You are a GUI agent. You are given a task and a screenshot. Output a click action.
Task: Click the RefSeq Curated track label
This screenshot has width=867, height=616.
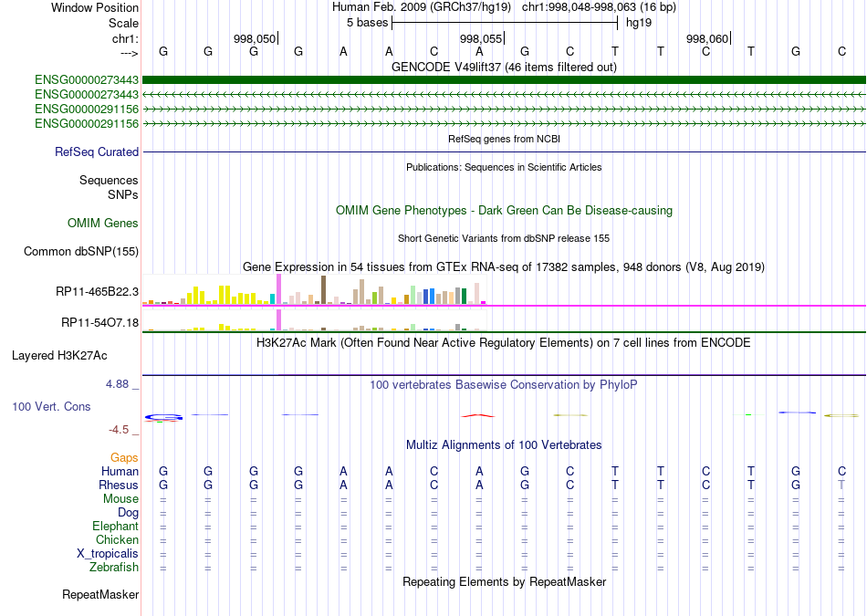[96, 152]
